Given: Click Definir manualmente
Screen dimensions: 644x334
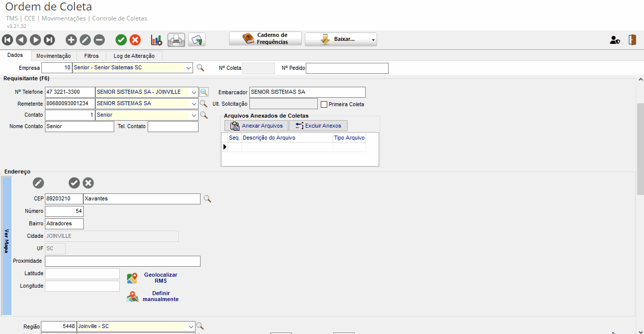Looking at the screenshot, I should 153,297.
